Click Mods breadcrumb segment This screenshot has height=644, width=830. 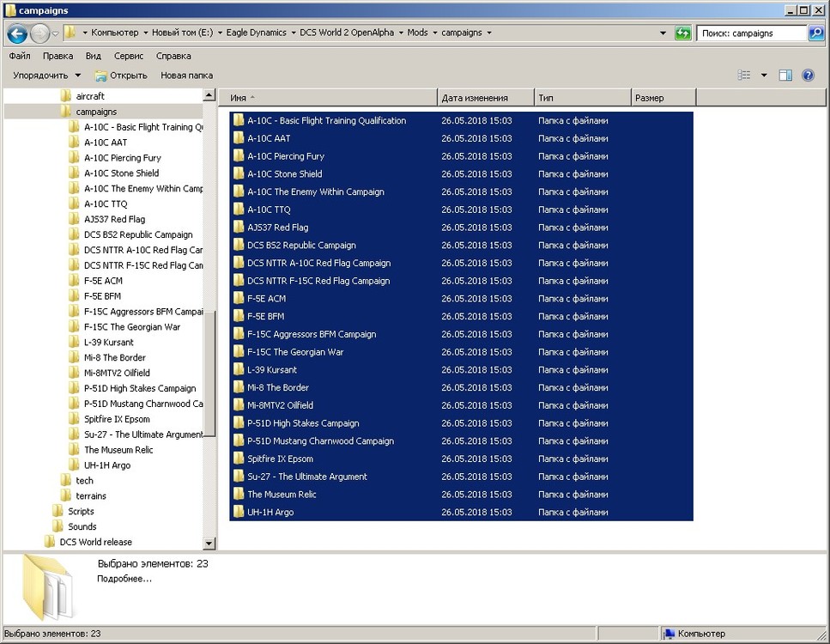coord(417,33)
